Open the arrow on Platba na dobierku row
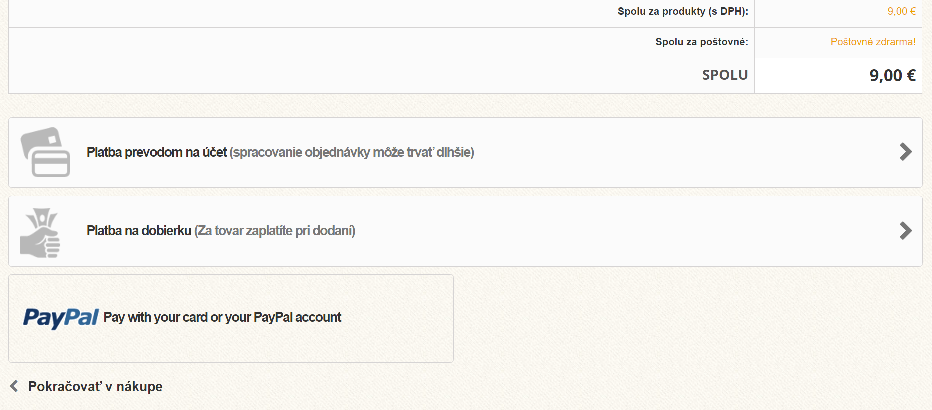932x410 pixels. pos(905,231)
